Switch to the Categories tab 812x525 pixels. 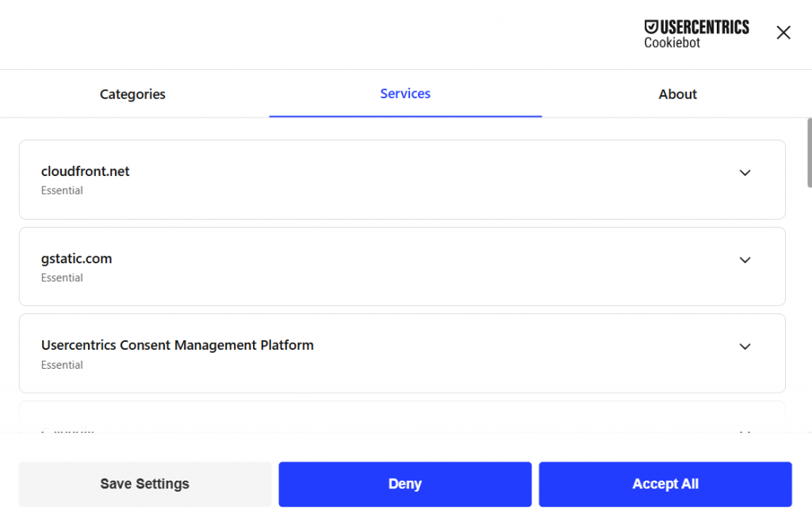[132, 94]
